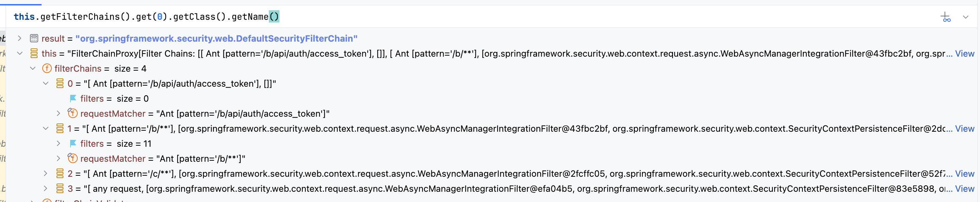
Task: Click the flag icon for filters size 11
Action: pos(73,144)
